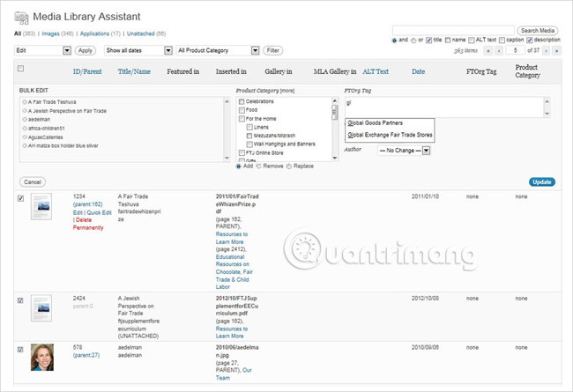Image resolution: width=573 pixels, height=392 pixels.
Task: Remove AguasCalientes from the bulk edit list
Action: [25, 137]
